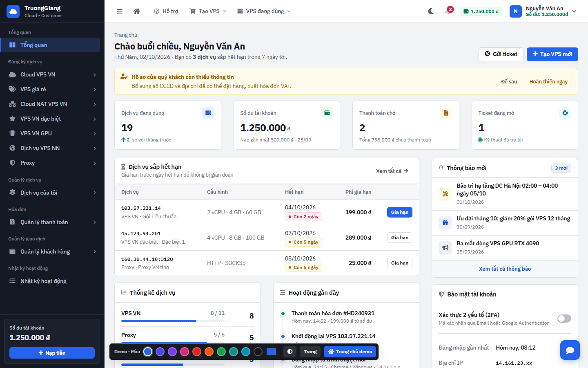Pick the purple color swatch in the demo bar
The height and width of the screenshot is (368, 588).
pyautogui.click(x=172, y=352)
